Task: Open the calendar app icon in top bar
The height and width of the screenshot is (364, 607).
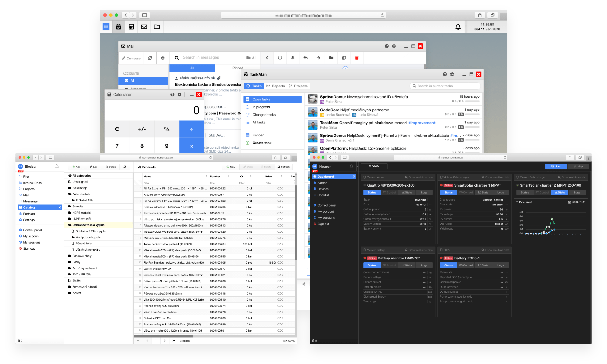Action: (118, 27)
